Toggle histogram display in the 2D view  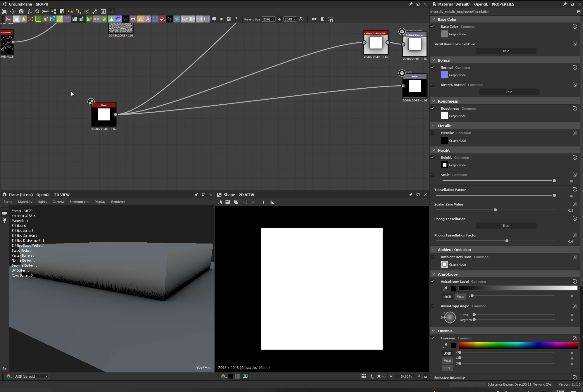pos(272,202)
